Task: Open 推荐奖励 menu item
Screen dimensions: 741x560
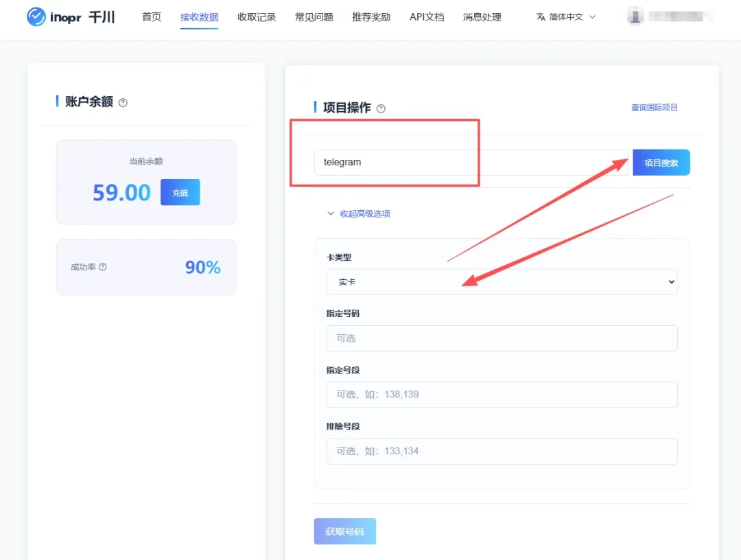Action: point(371,17)
